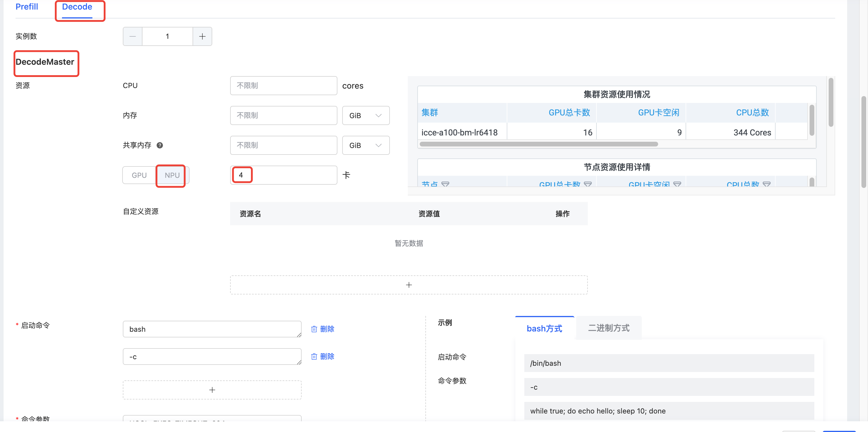
Task: Click filter icon on node GPU卡空闲 column
Action: (x=677, y=184)
